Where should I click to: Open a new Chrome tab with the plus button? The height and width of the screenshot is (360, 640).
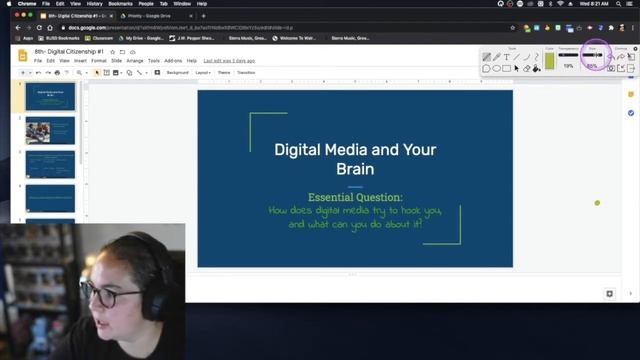pos(204,16)
